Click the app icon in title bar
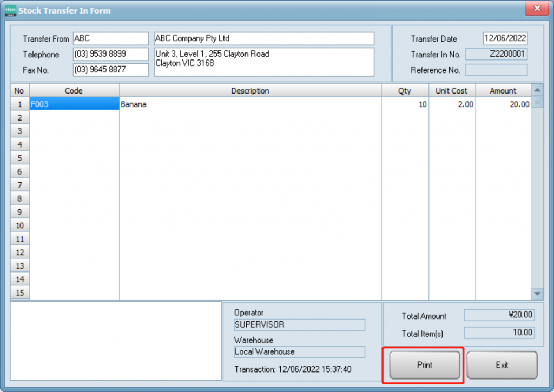The width and height of the screenshot is (554, 392). [10, 10]
